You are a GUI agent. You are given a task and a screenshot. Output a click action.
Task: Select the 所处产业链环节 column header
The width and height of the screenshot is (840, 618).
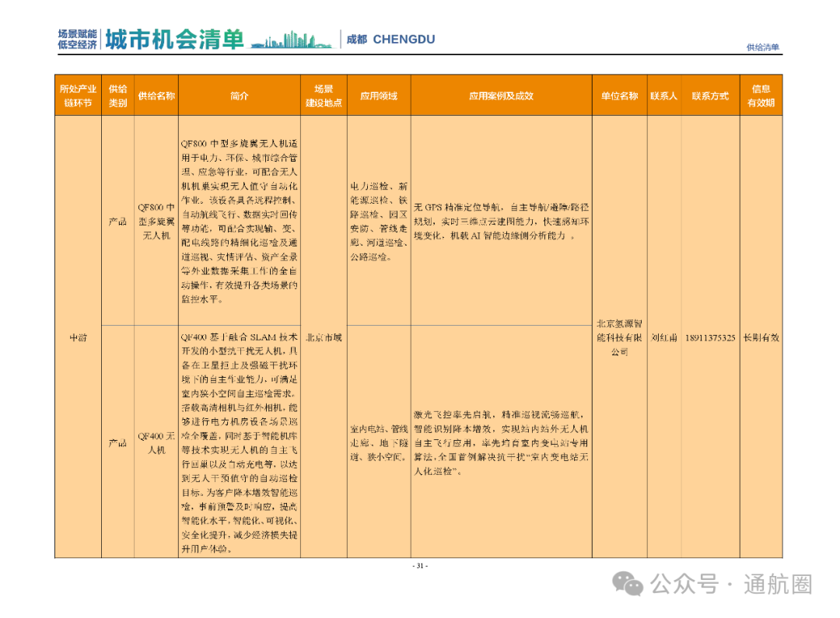tap(79, 96)
